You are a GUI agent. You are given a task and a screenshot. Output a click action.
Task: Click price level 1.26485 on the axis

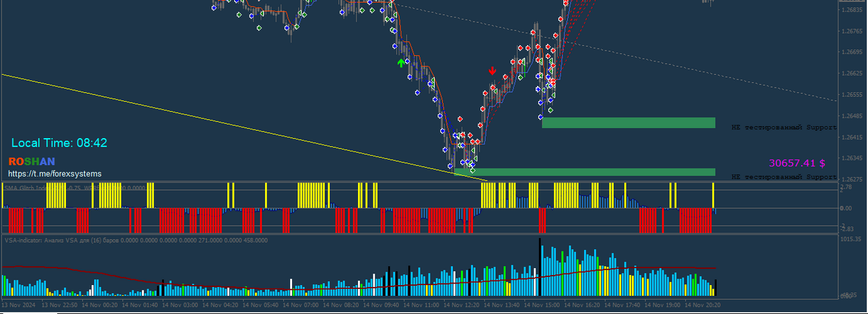coord(852,116)
